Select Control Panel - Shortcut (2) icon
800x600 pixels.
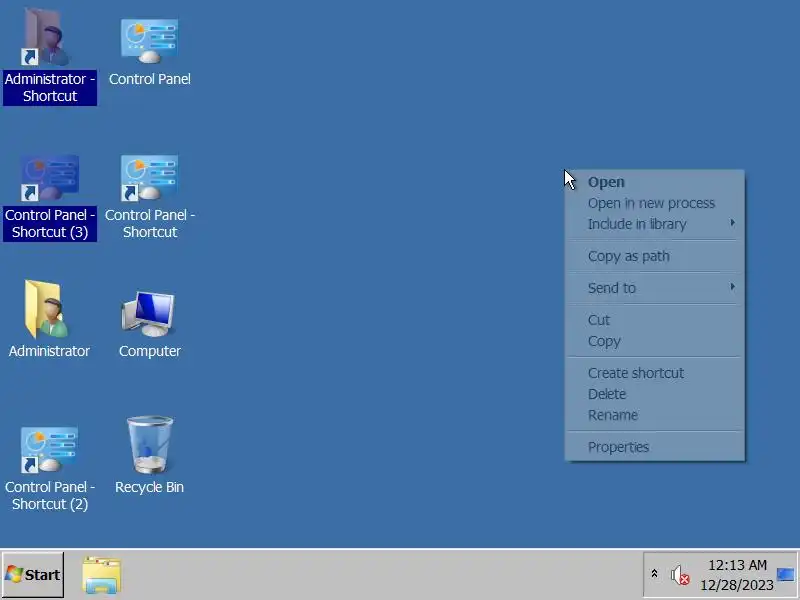49,468
